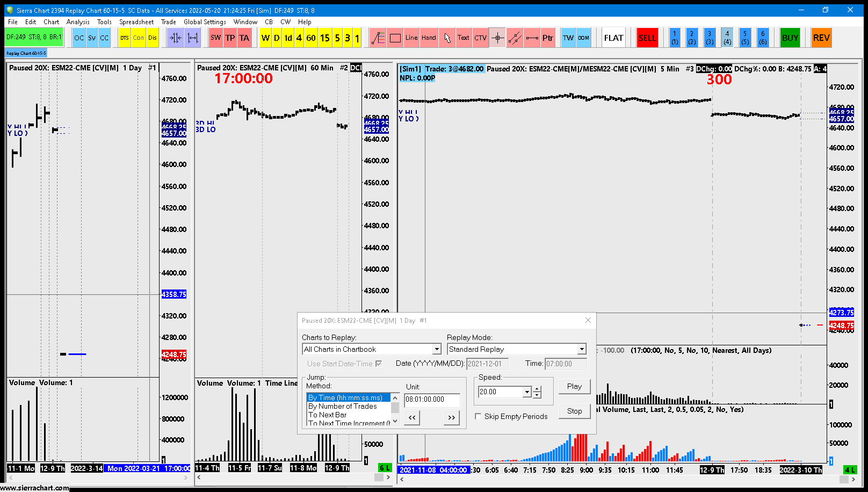
Task: Click the OC toolbar button
Action: tap(79, 38)
